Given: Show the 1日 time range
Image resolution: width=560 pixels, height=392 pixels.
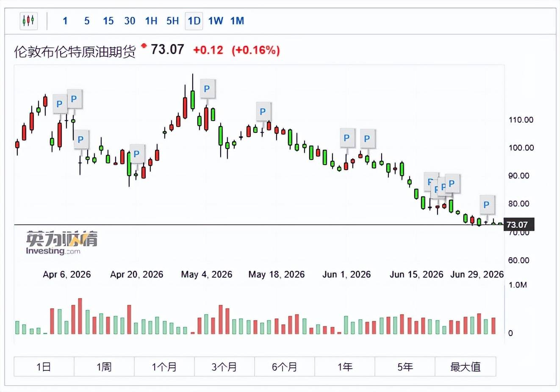Looking at the screenshot, I should (44, 367).
